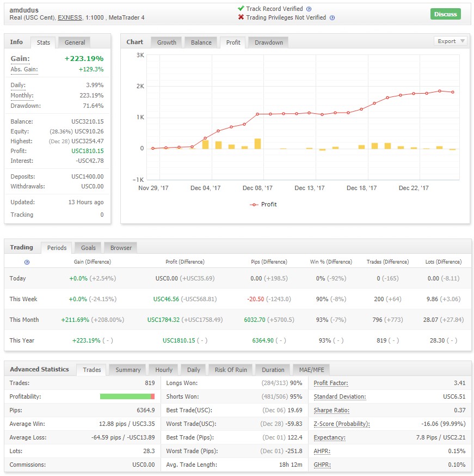474x476 pixels.
Task: Click the help icon in Periods table header
Action: [x=27, y=263]
